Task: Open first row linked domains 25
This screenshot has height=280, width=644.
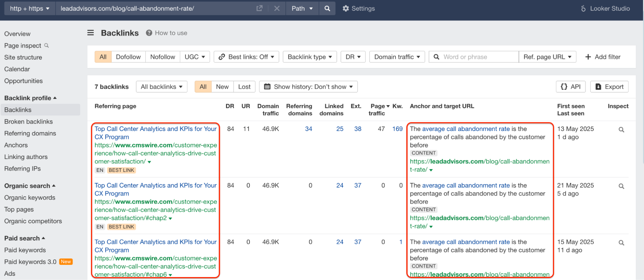Action: 340,129
